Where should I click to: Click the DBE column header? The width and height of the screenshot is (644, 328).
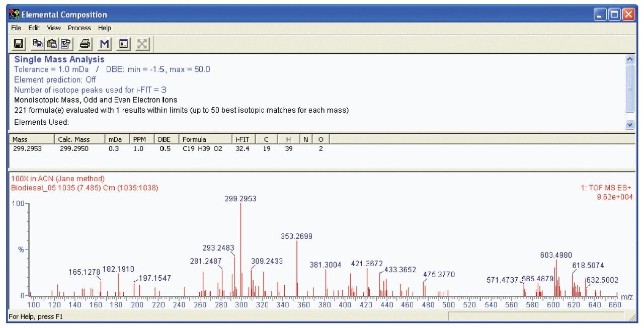coord(167,139)
